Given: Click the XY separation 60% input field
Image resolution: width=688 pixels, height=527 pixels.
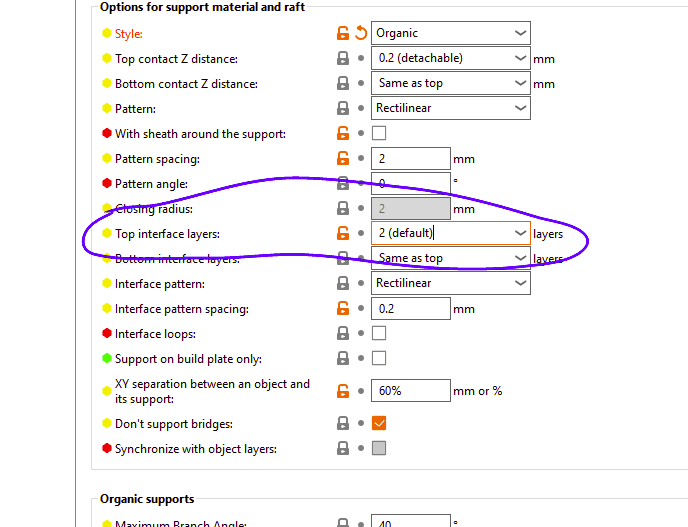Looking at the screenshot, I should [410, 390].
